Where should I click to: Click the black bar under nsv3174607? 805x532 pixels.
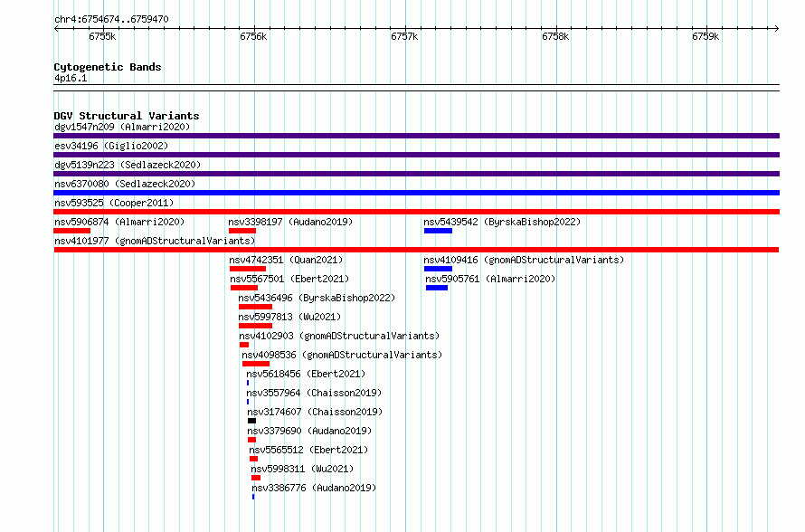pos(251,421)
